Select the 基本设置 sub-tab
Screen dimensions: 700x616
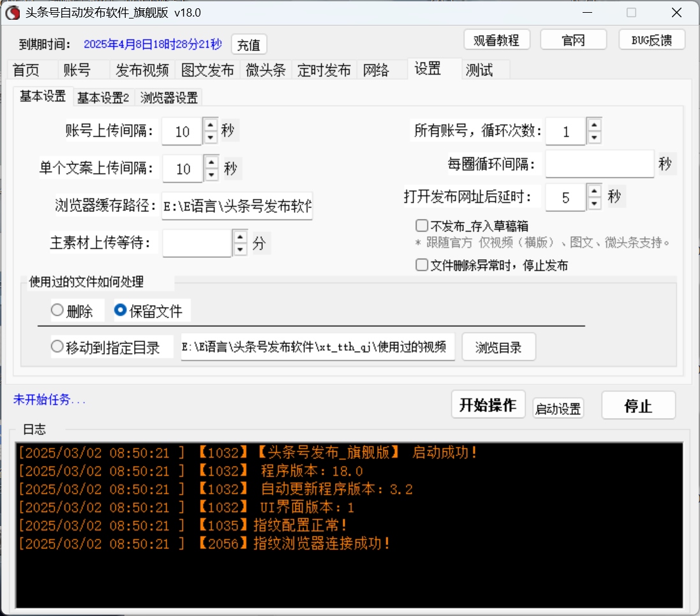tap(43, 96)
